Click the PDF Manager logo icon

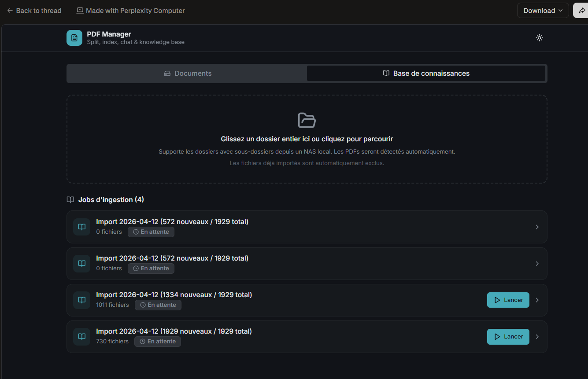click(x=74, y=38)
